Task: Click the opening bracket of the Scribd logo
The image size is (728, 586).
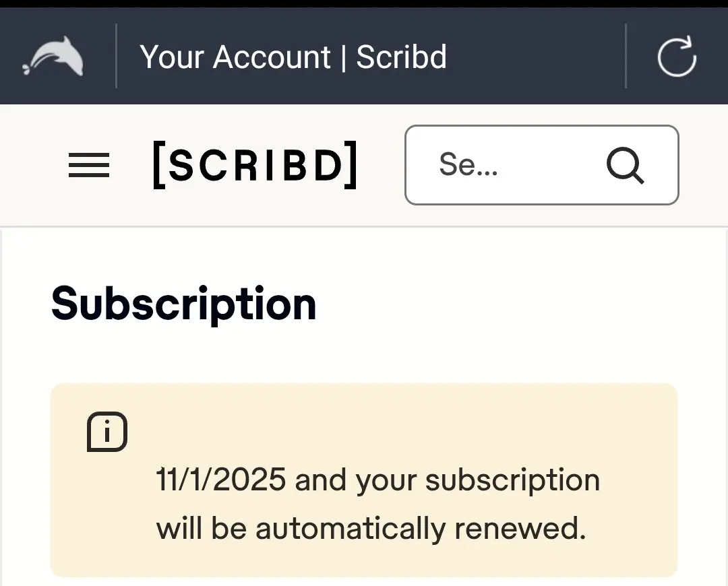Action: click(158, 165)
